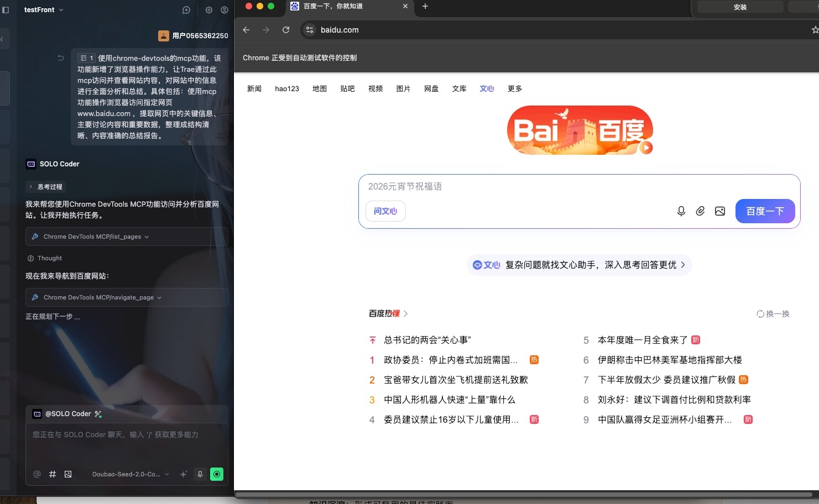Reload the Baidu page
819x504 pixels.
286,30
